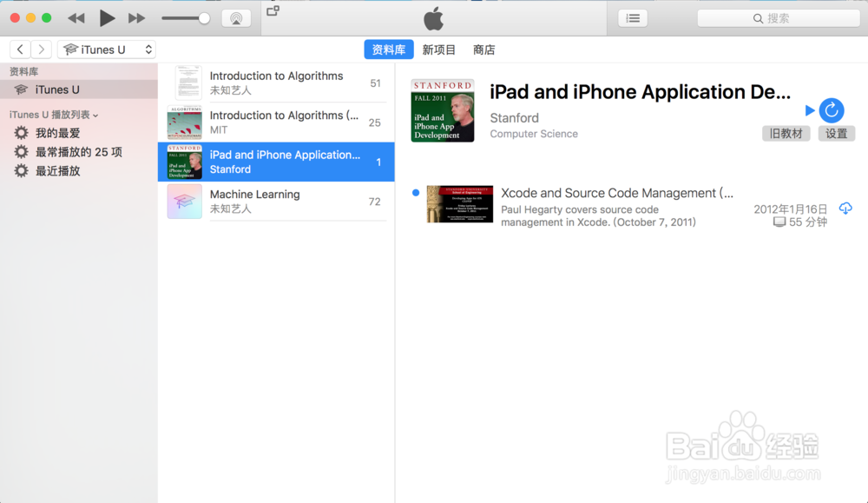
Task: Select the 新项目 tab
Action: click(x=439, y=50)
